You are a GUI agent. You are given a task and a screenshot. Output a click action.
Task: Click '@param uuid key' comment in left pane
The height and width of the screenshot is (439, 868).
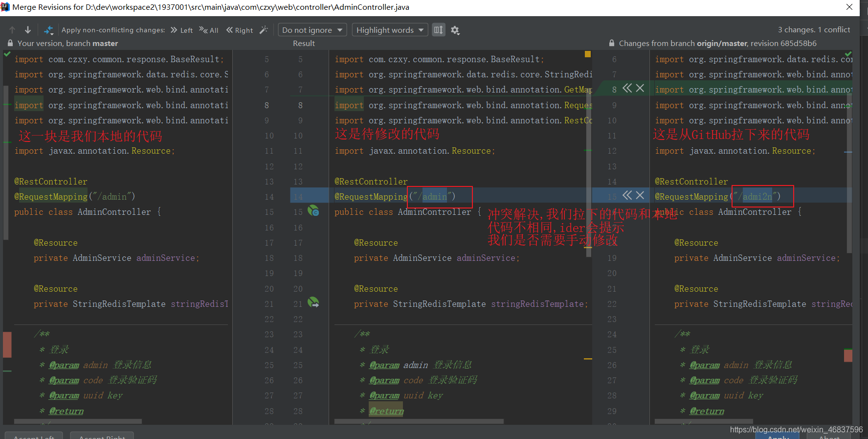point(81,395)
